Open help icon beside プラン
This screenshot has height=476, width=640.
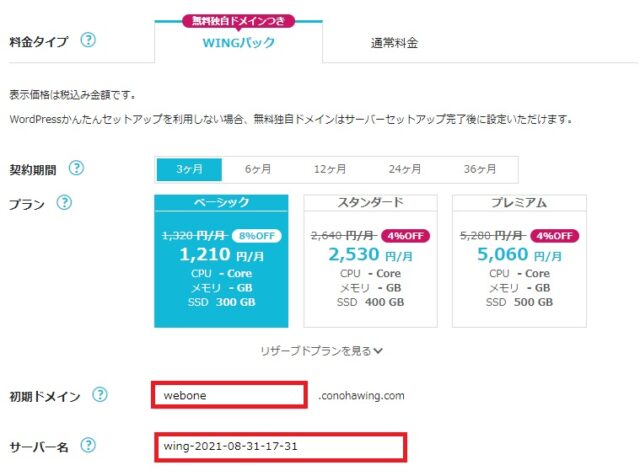pyautogui.click(x=64, y=202)
